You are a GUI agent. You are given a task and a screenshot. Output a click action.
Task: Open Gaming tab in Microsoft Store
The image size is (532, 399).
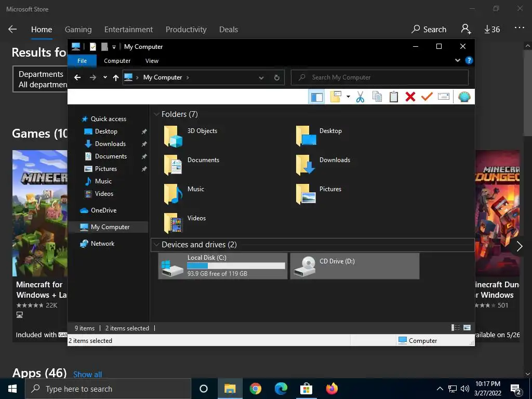point(78,30)
